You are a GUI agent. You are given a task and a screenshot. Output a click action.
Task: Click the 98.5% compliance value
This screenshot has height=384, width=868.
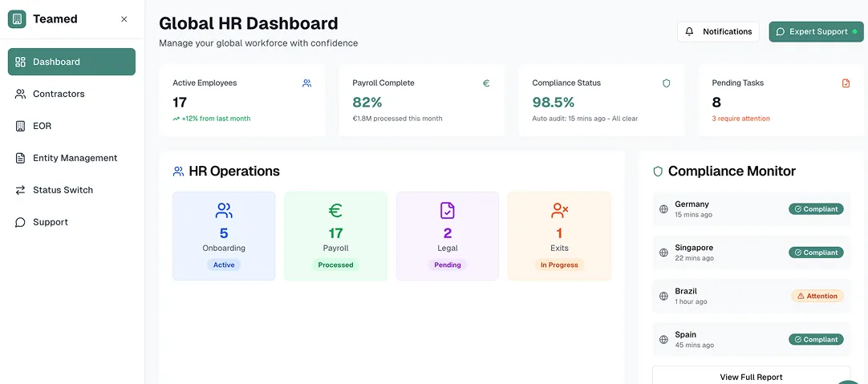(x=553, y=103)
